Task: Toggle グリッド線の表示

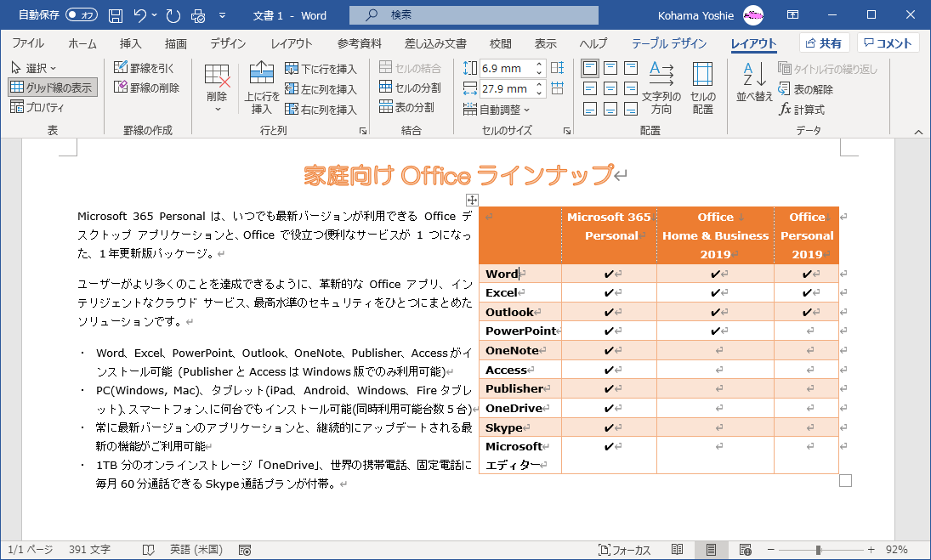Action: [x=52, y=88]
